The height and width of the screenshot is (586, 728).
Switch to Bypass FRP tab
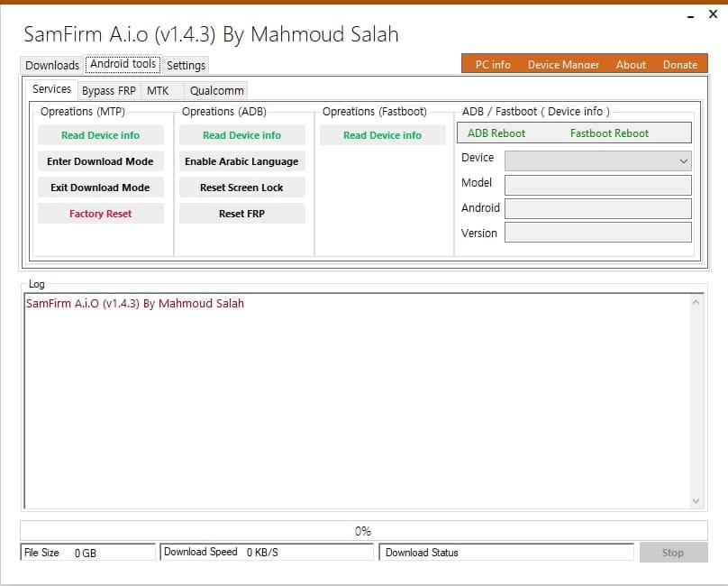[109, 91]
